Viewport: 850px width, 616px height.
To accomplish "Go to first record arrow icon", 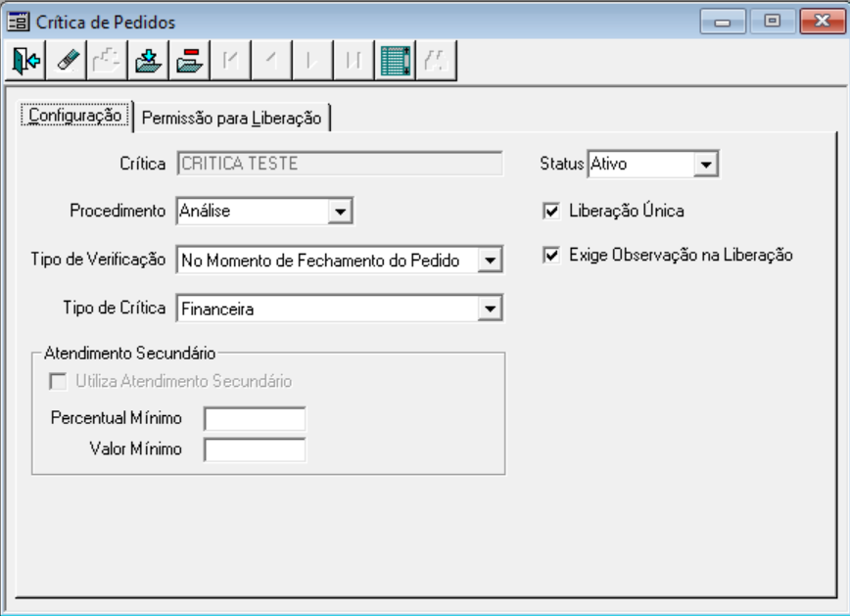I will (x=231, y=60).
